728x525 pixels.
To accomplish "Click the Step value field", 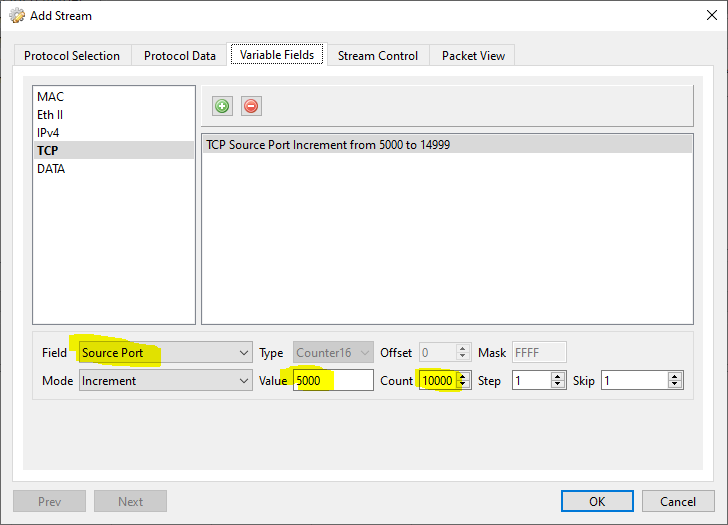I will pyautogui.click(x=532, y=381).
